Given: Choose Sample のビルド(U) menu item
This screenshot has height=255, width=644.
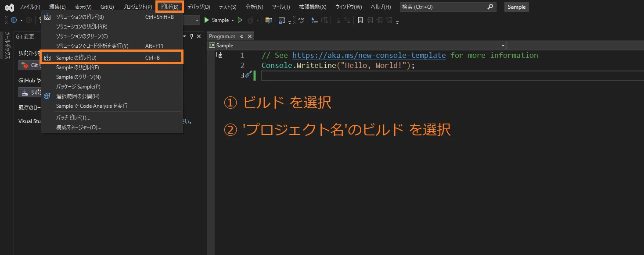Looking at the screenshot, I should click(x=112, y=57).
